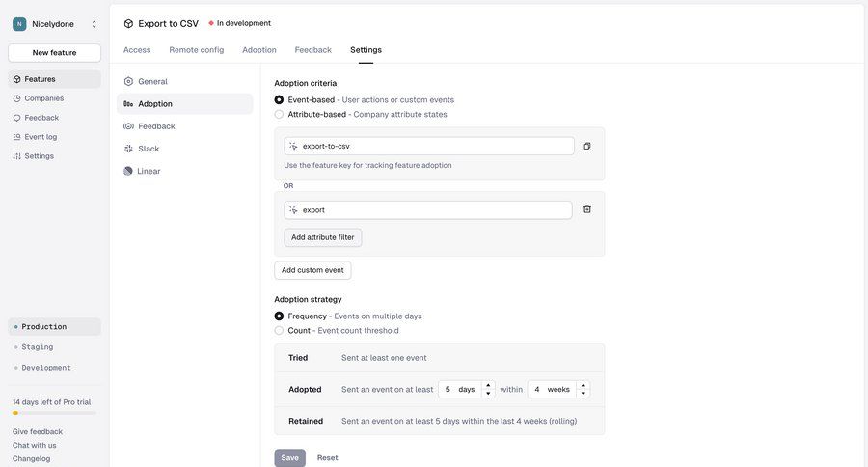Open Companies in the sidebar
The width and height of the screenshot is (868, 467).
(x=54, y=98)
